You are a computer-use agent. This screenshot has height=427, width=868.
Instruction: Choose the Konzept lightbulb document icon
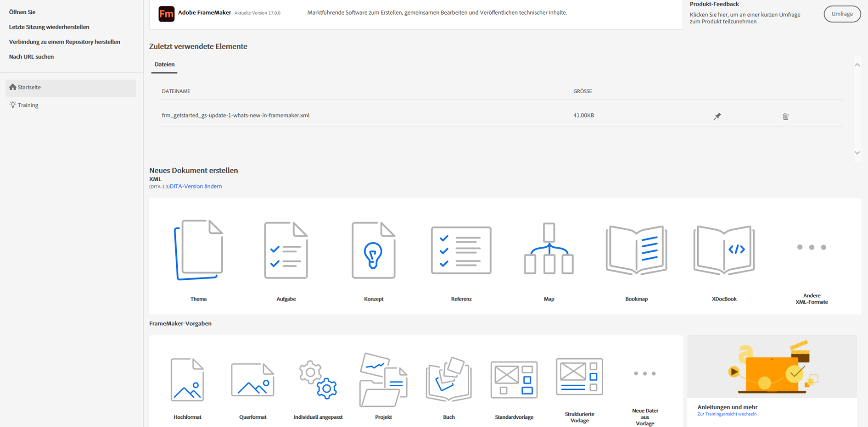point(373,250)
